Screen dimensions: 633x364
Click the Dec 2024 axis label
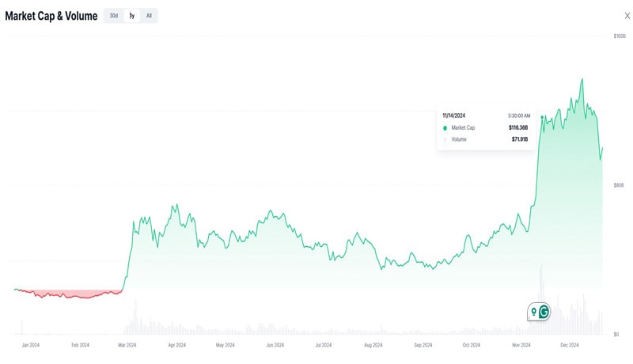[x=569, y=345]
